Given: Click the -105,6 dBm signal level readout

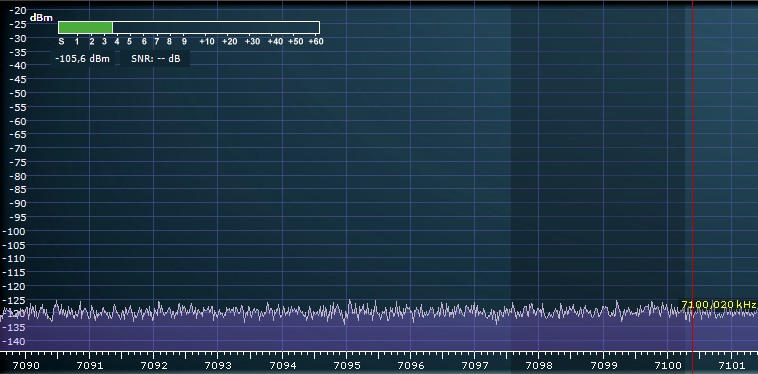Looking at the screenshot, I should [82, 59].
